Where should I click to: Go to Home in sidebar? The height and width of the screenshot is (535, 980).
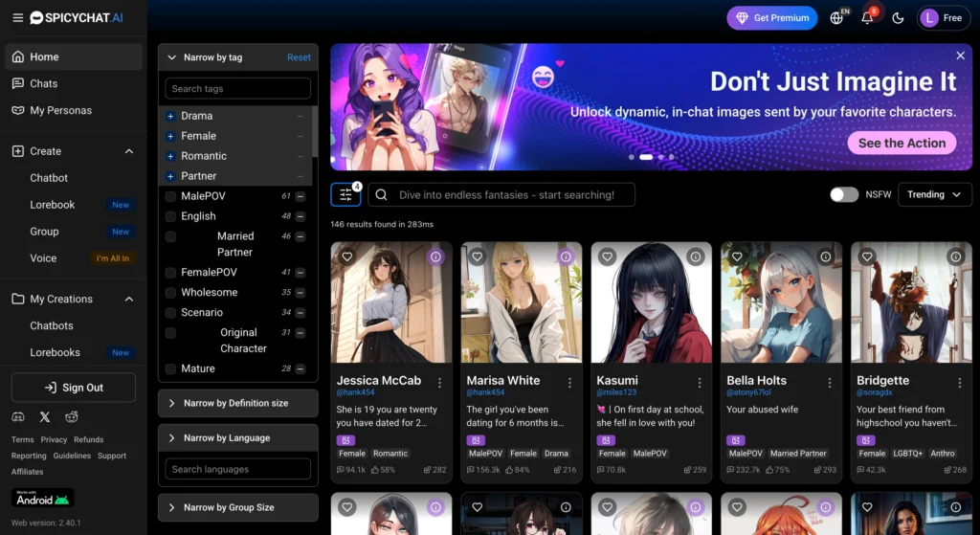click(73, 56)
